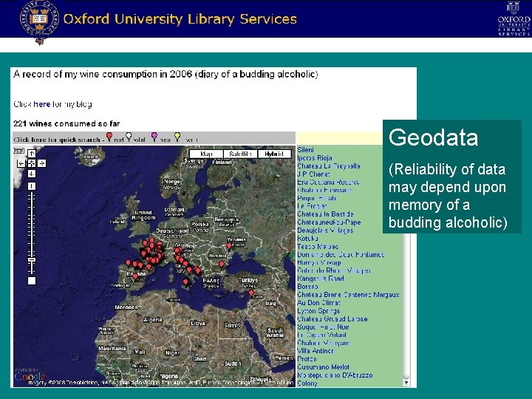Filter by the purple rosé pin
Screen dimensions: 532x399
154,137
